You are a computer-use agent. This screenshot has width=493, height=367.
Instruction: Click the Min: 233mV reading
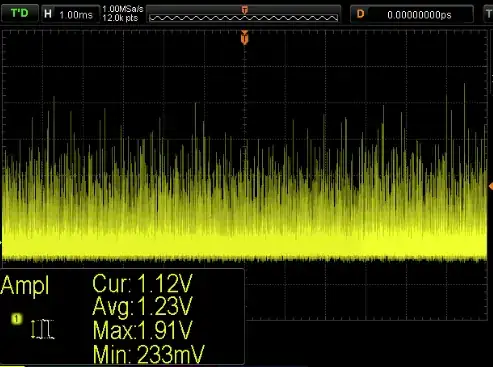click(149, 354)
